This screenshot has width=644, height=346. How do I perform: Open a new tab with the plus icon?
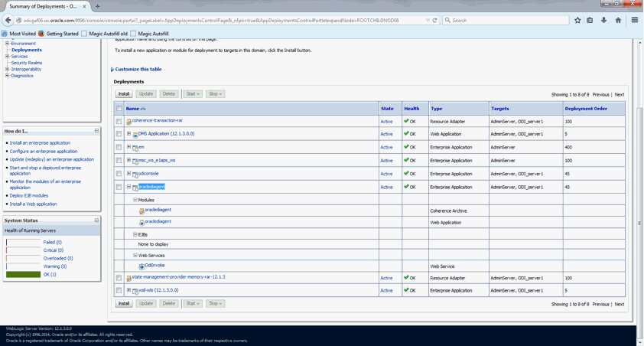97,6
